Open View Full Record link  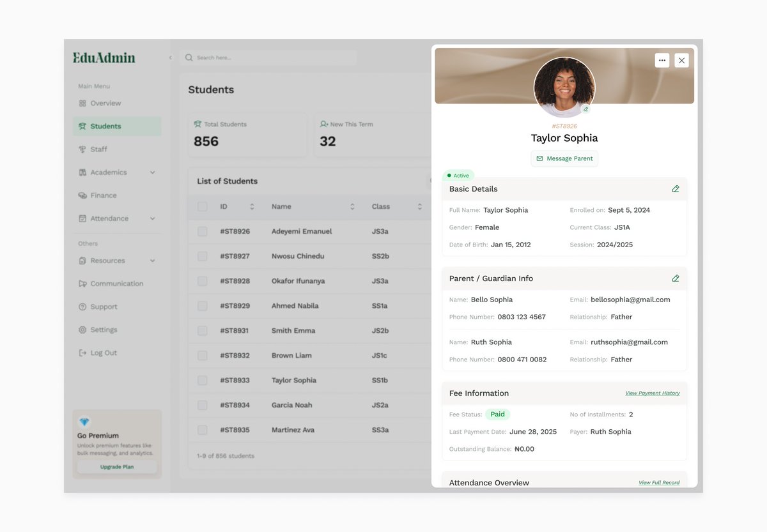click(659, 483)
